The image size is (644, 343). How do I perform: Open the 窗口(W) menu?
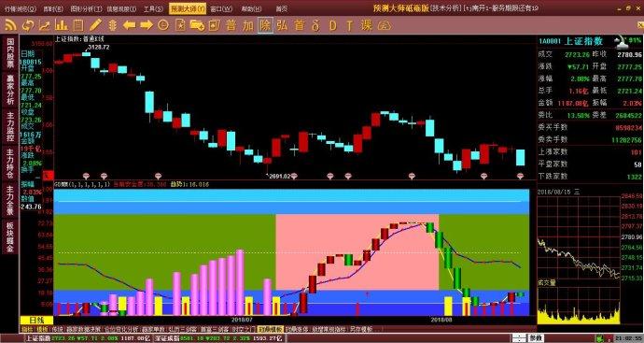pyautogui.click(x=221, y=8)
